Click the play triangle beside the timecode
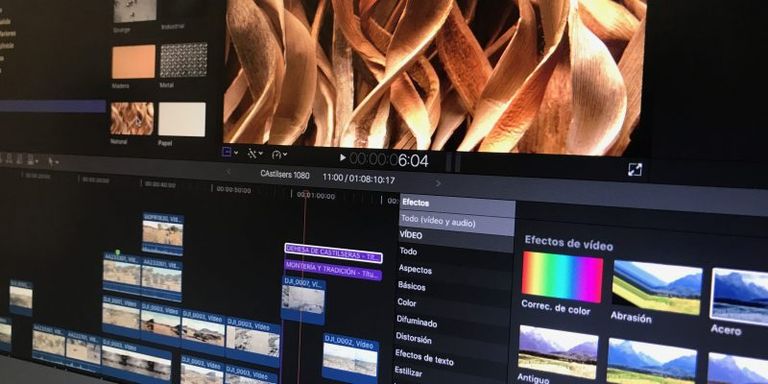 pyautogui.click(x=342, y=158)
